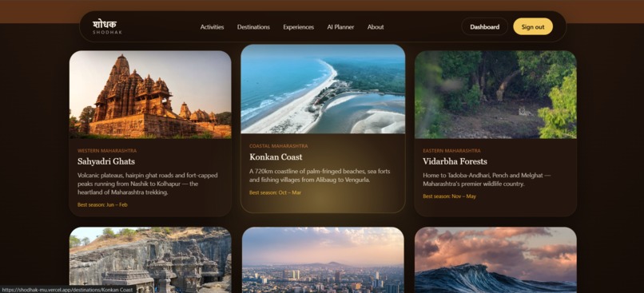Viewport: 644px width, 293px height.
Task: Click the 'WESTERN MAHARASHTRA' region label
Action: click(x=107, y=151)
